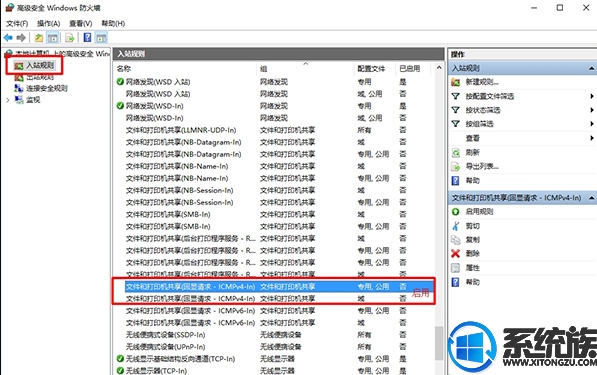Click 删除 red X action

pyautogui.click(x=472, y=253)
